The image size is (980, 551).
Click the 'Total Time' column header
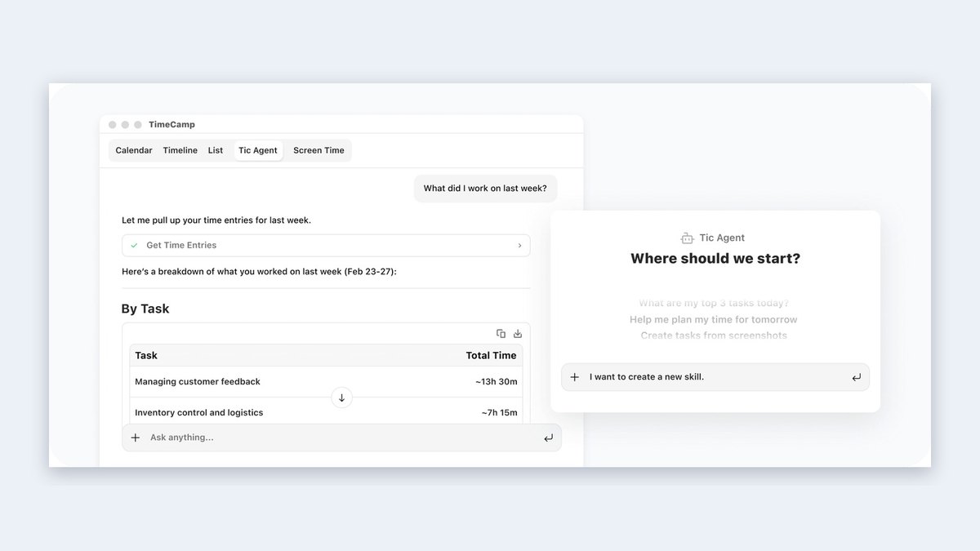(x=492, y=355)
